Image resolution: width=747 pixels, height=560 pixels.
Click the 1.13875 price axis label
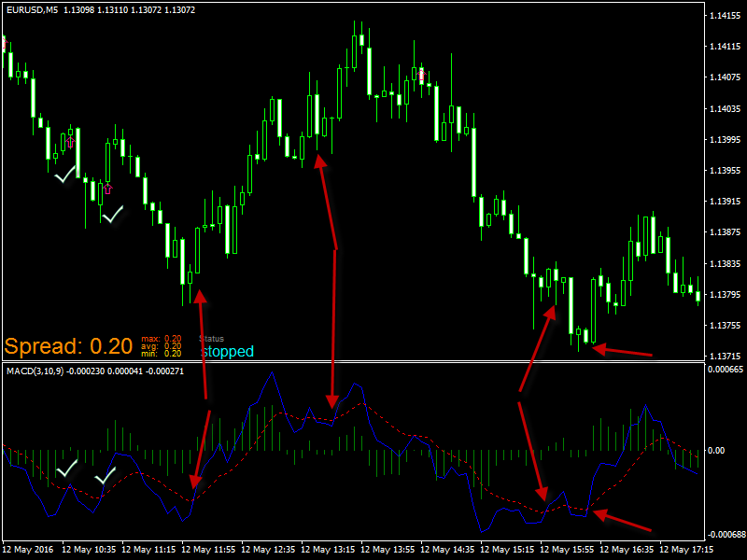click(726, 232)
